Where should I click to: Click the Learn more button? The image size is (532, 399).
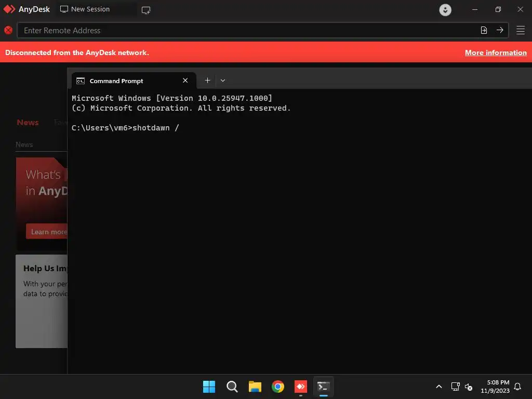pyautogui.click(x=47, y=231)
